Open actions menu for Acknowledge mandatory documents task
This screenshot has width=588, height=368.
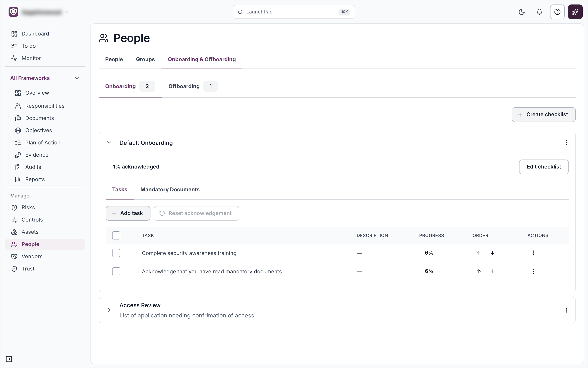coord(533,271)
